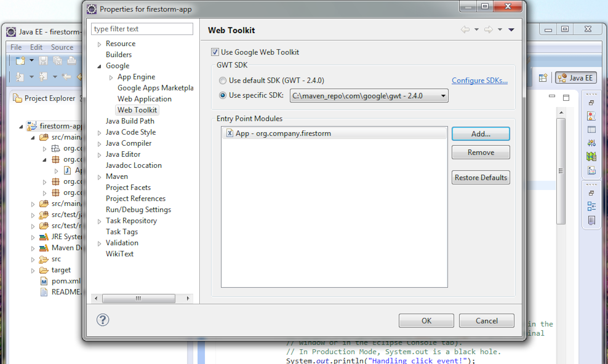Click the prev-annotation toolbar icon in second row
Viewport: 608px width, 364px height.
[43, 77]
